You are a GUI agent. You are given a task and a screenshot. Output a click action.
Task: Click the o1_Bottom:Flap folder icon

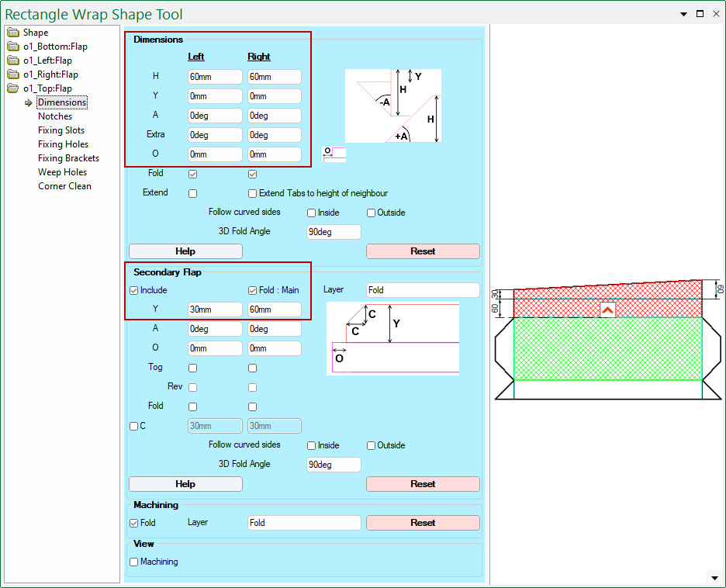pyautogui.click(x=13, y=47)
